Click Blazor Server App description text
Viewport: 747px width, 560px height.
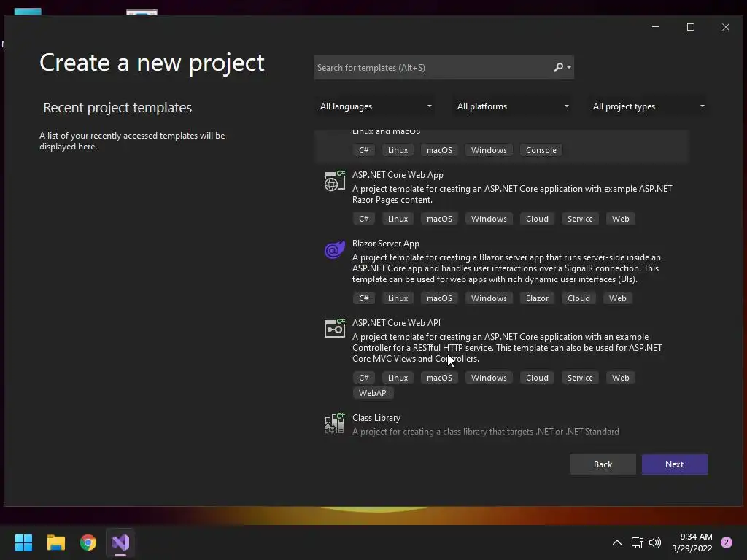click(x=506, y=268)
